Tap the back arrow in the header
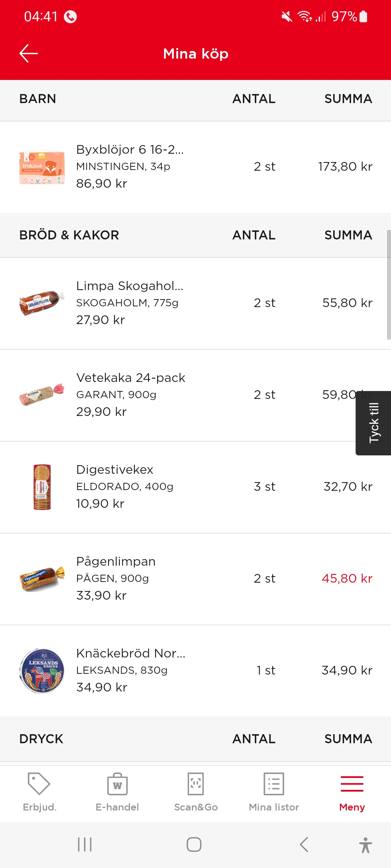Viewport: 391px width, 868px height. pos(29,54)
